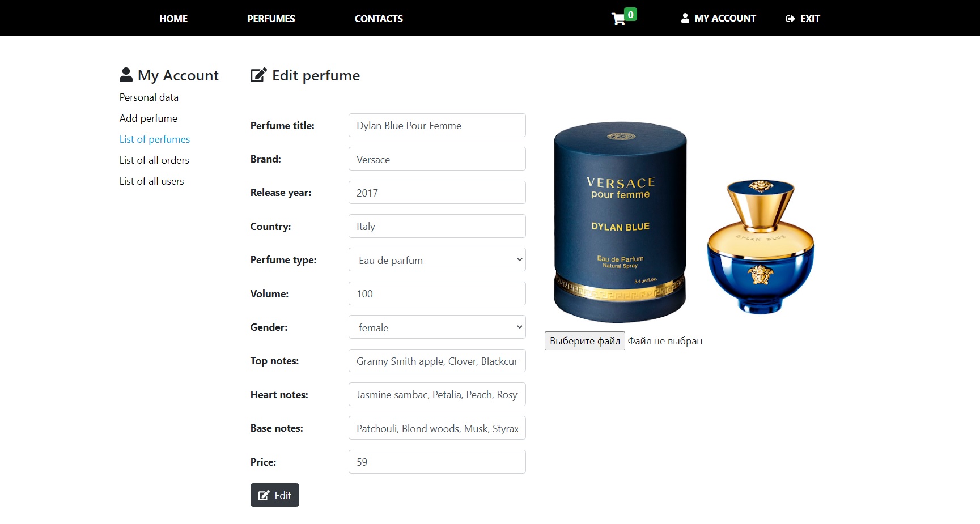The height and width of the screenshot is (524, 980).
Task: Expand the Perfume type dropdown
Action: [437, 260]
